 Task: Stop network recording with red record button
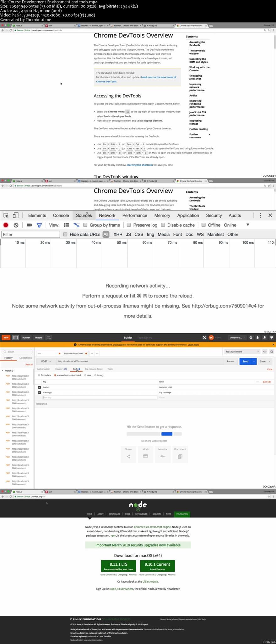[x=6, y=225]
